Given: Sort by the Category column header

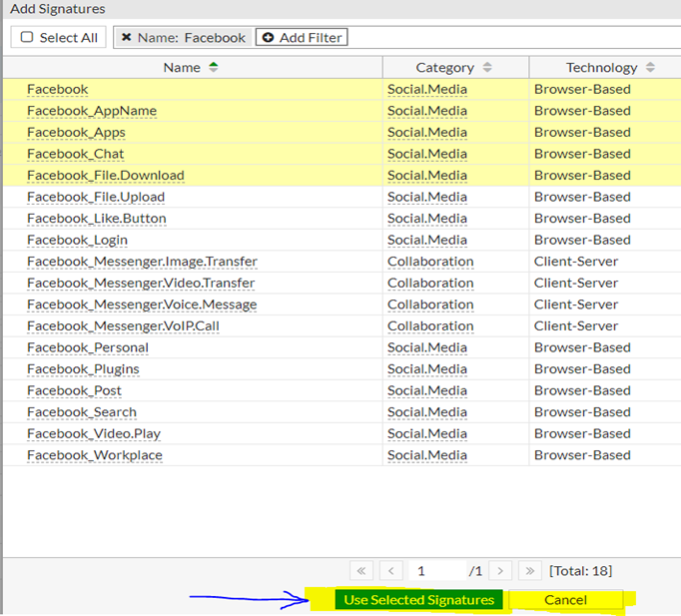Looking at the screenshot, I should point(454,67).
